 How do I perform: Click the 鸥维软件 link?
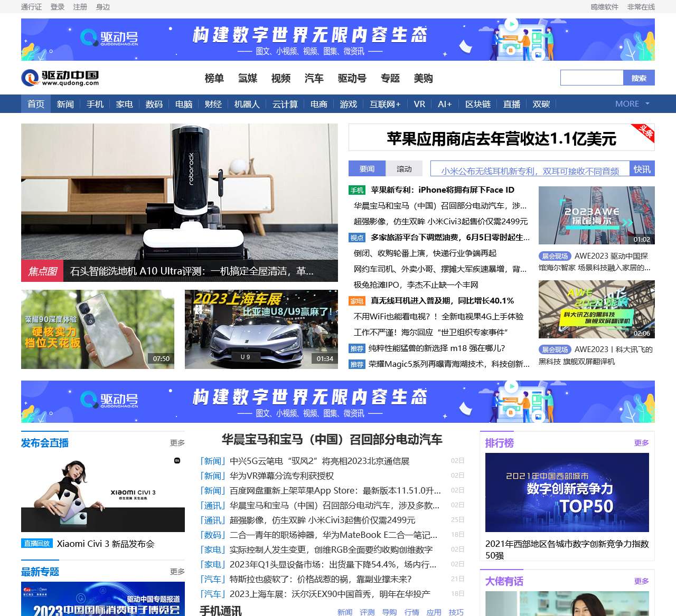click(605, 7)
